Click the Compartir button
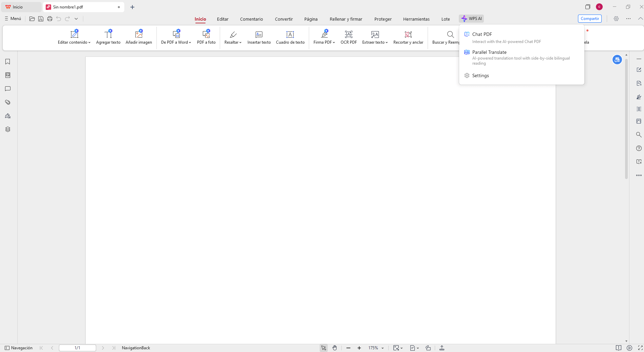Viewport: 644px width, 352px height. 589,19
